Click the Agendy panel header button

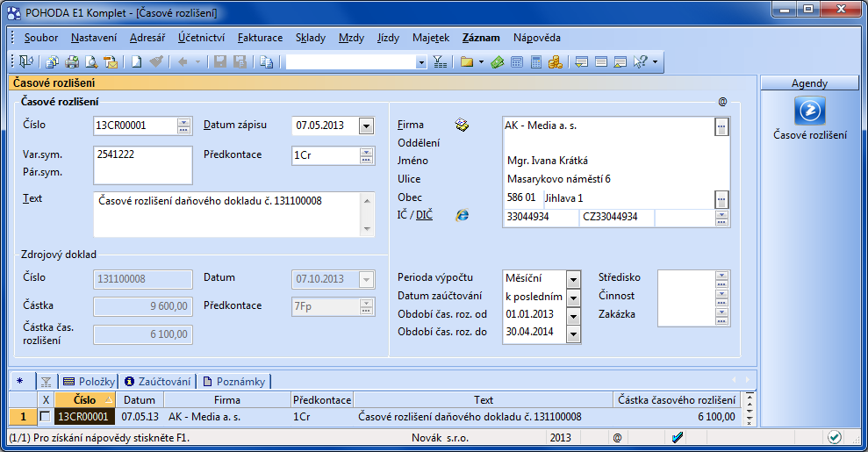coord(809,83)
